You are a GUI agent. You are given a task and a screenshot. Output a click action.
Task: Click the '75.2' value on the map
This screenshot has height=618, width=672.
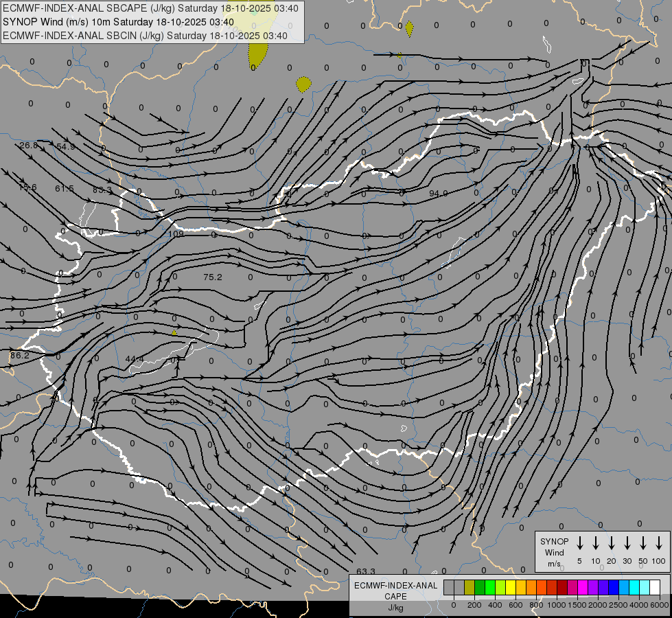pyautogui.click(x=213, y=277)
